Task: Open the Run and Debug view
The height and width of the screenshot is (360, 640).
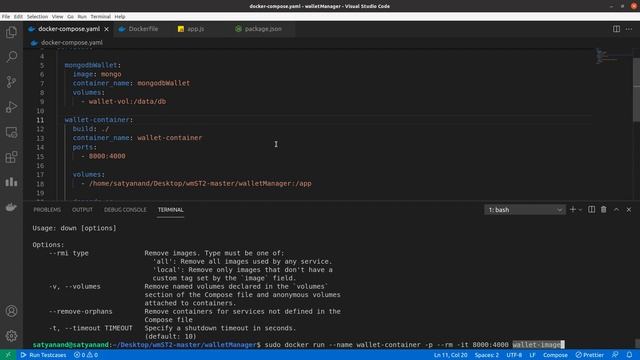Action: point(11,107)
